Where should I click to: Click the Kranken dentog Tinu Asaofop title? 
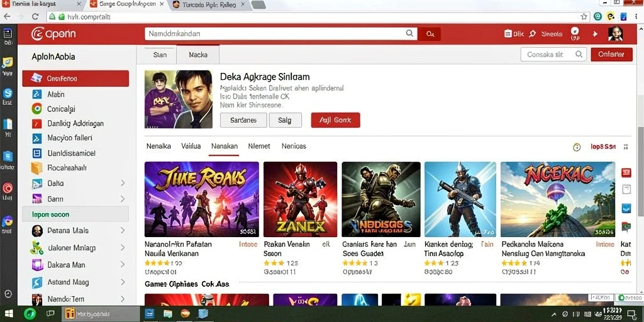coord(449,249)
